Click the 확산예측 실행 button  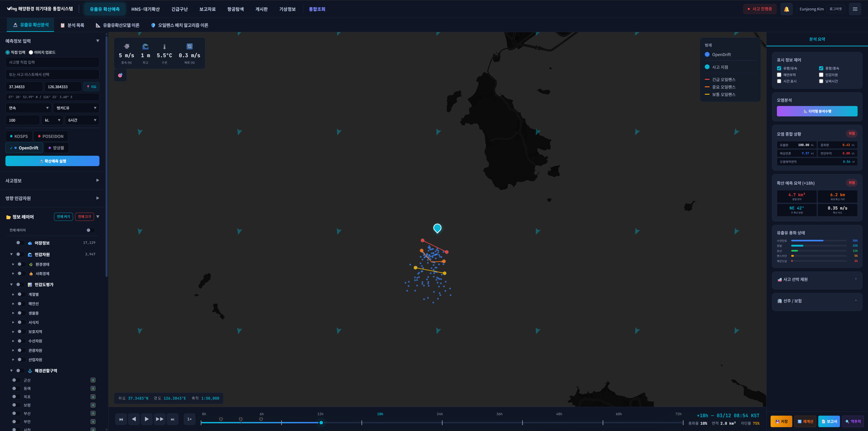52,161
